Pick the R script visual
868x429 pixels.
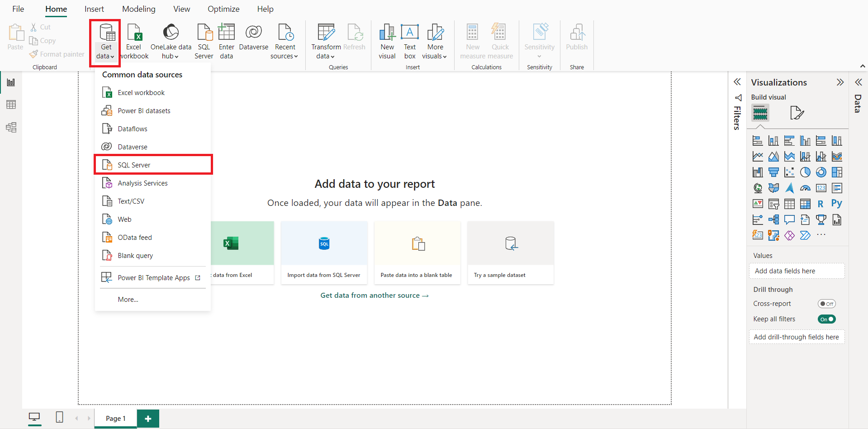point(821,204)
